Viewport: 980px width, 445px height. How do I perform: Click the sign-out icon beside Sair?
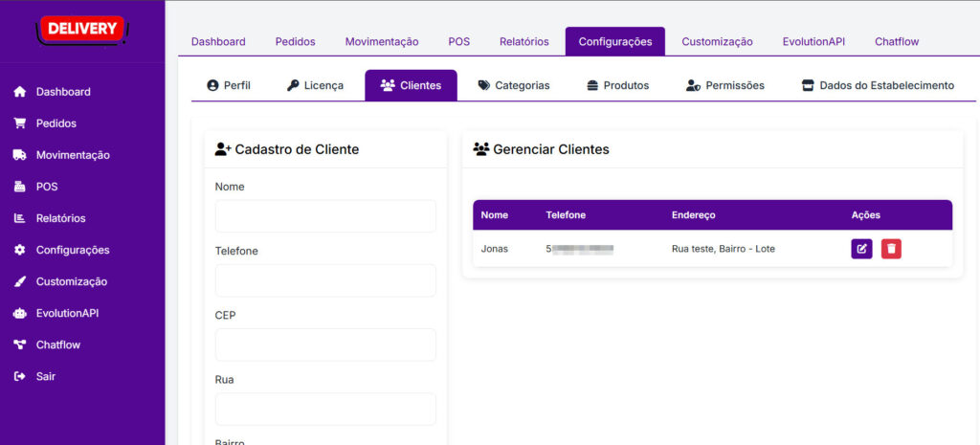(20, 376)
